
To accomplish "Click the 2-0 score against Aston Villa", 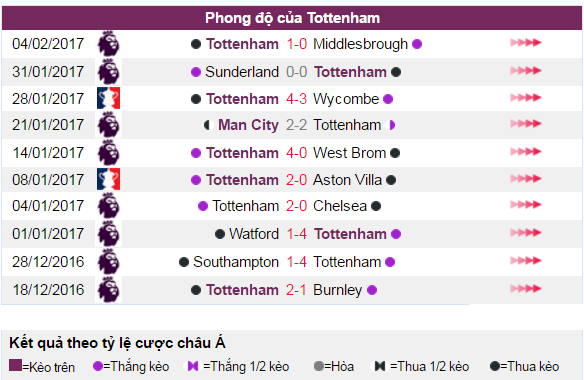I will pos(296,180).
